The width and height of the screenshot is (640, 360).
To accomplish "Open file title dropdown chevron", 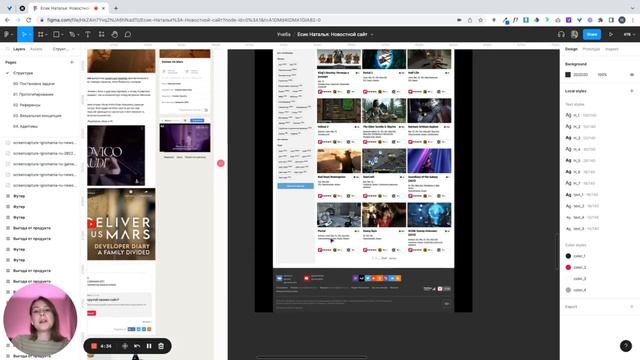I will pos(372,35).
